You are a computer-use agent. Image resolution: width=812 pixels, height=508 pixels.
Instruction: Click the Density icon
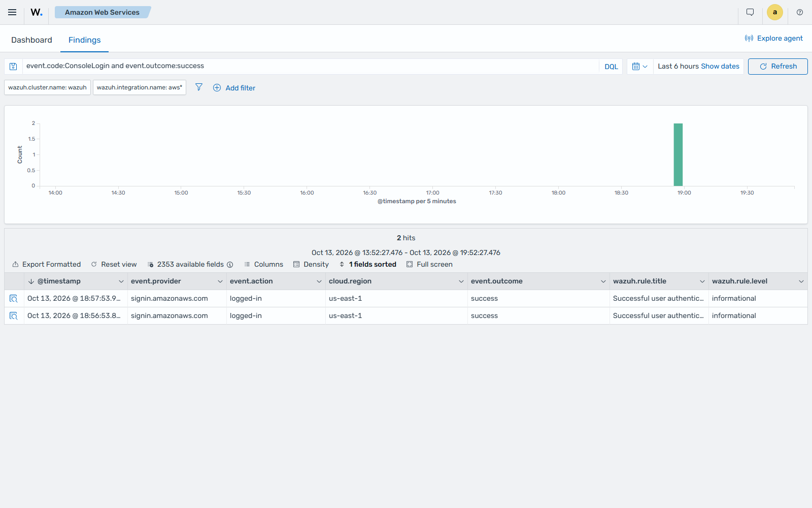296,264
